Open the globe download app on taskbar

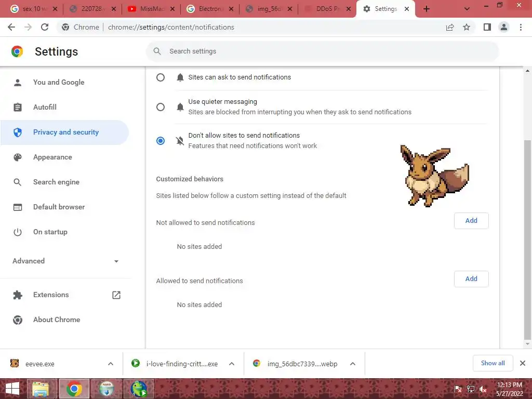(x=107, y=389)
